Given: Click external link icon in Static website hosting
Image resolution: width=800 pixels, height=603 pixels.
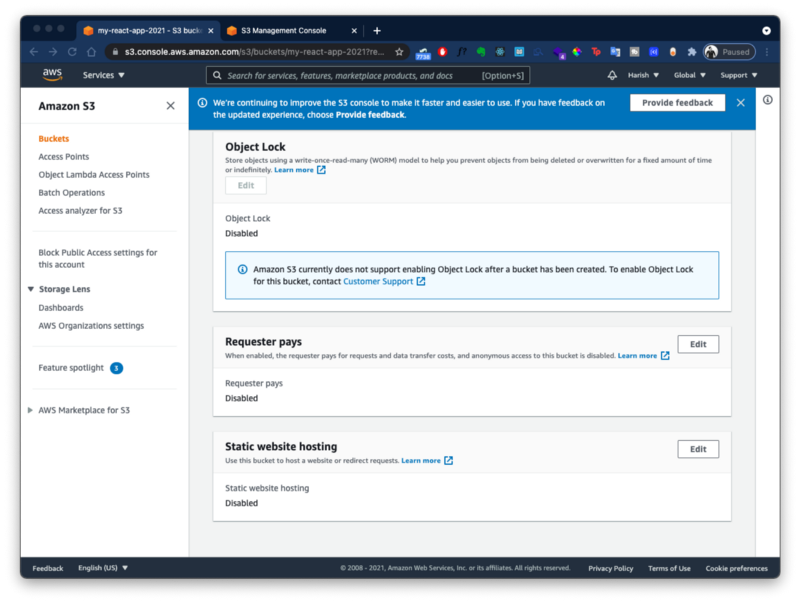Looking at the screenshot, I should (448, 460).
